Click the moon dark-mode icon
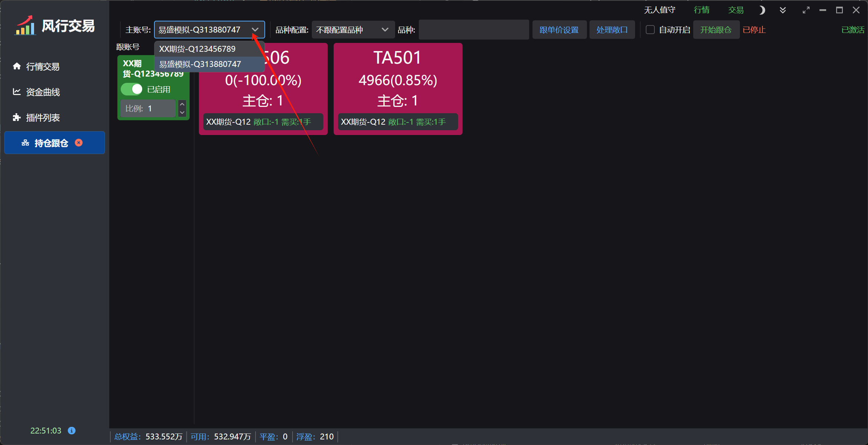Image resolution: width=868 pixels, height=445 pixels. [x=762, y=10]
